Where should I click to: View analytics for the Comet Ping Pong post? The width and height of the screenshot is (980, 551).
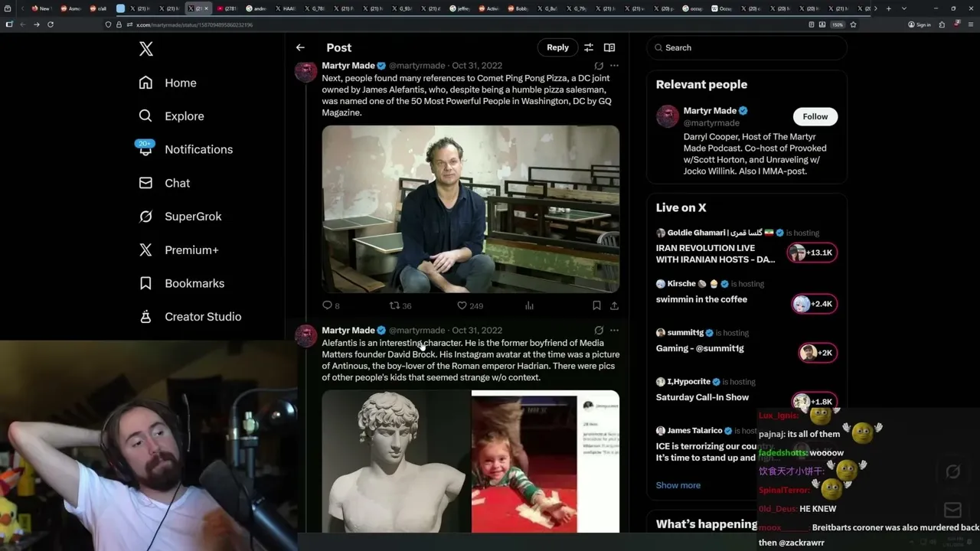[x=529, y=305]
